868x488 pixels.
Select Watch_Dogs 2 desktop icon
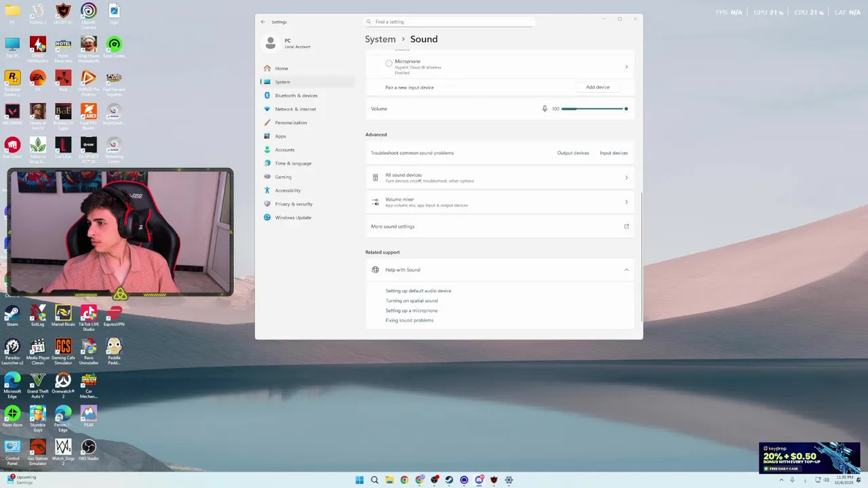pos(63,452)
